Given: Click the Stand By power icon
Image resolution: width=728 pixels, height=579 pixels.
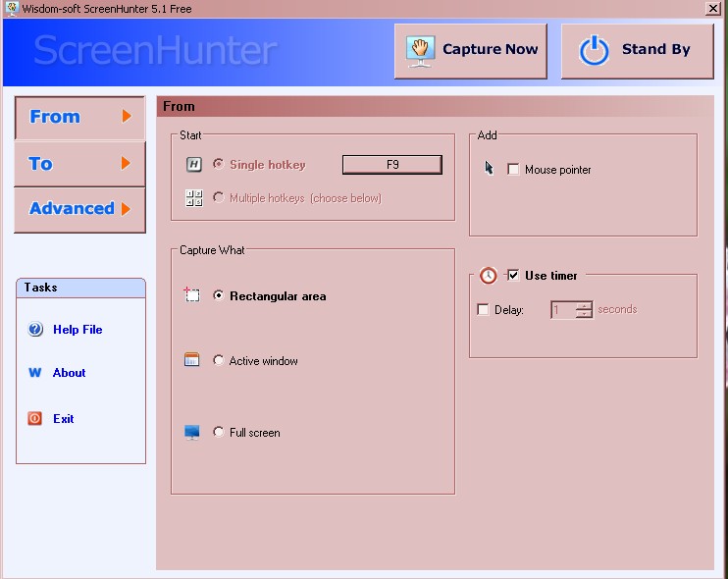Looking at the screenshot, I should click(x=594, y=51).
